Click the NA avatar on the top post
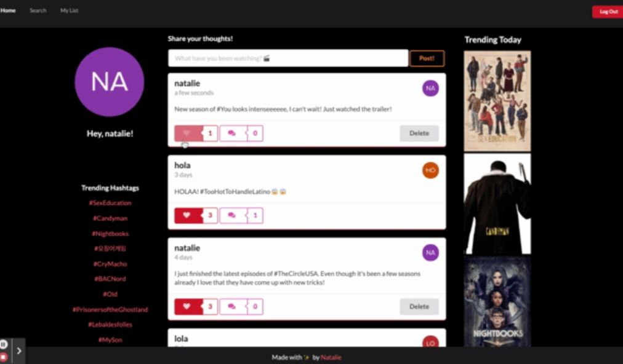The image size is (623, 364). [430, 88]
